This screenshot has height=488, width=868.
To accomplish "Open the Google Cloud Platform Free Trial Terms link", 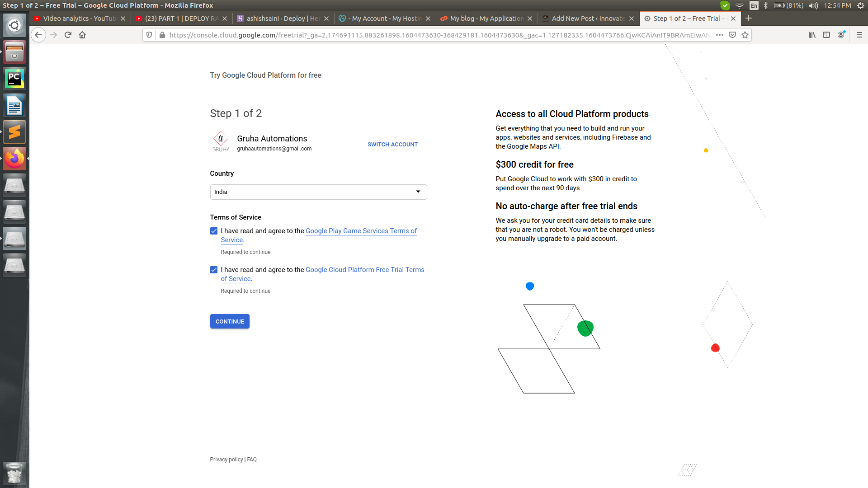I will tap(365, 270).
